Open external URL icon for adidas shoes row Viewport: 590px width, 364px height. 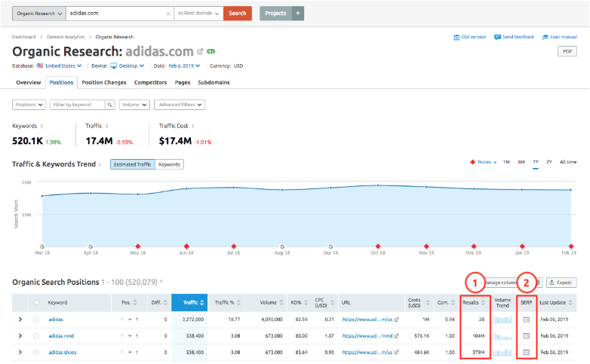(x=397, y=352)
